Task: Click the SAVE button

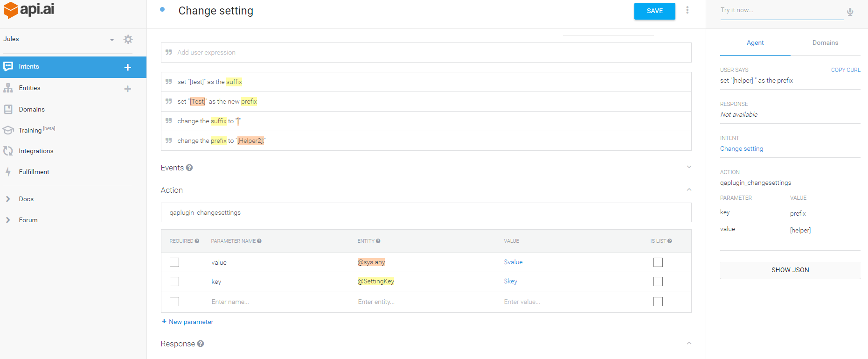Action: (x=654, y=11)
